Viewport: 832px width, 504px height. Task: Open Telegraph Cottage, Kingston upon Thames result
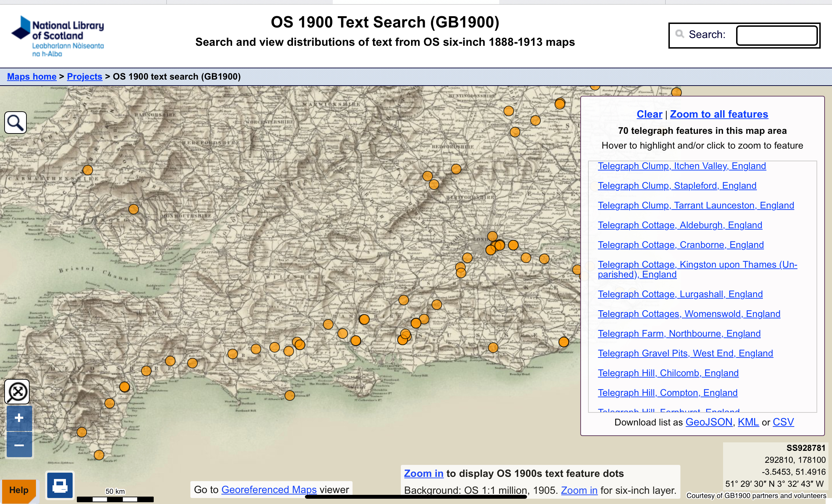pyautogui.click(x=697, y=269)
